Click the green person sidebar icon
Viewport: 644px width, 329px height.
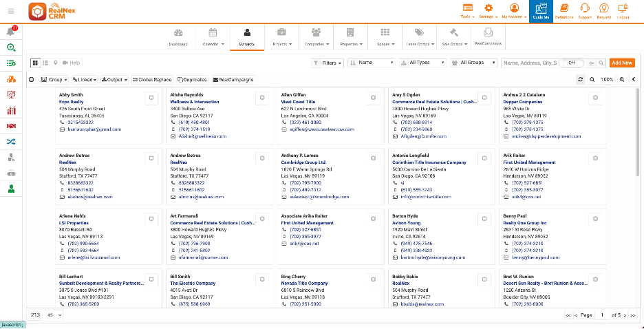[11, 189]
